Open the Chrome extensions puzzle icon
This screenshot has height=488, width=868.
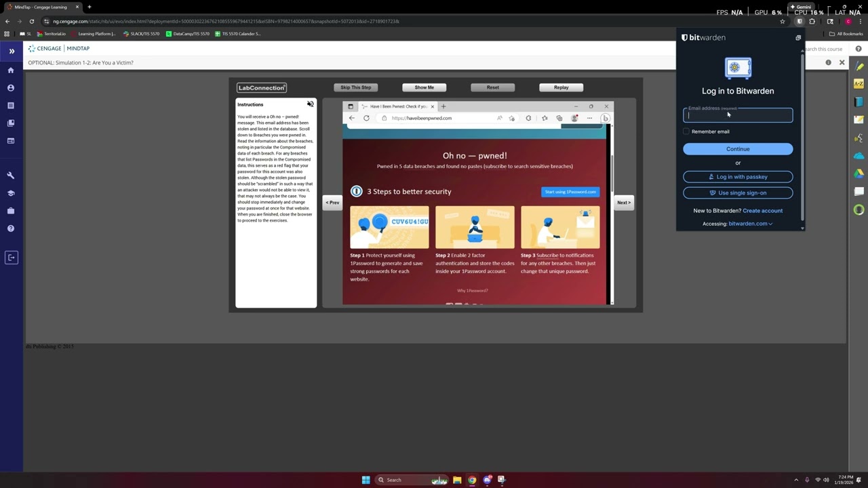(x=812, y=21)
